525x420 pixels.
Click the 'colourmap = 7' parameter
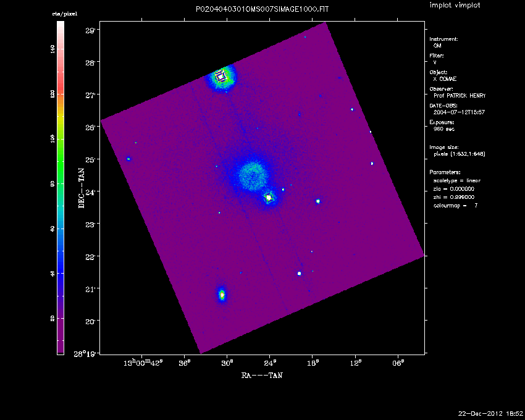coord(456,205)
